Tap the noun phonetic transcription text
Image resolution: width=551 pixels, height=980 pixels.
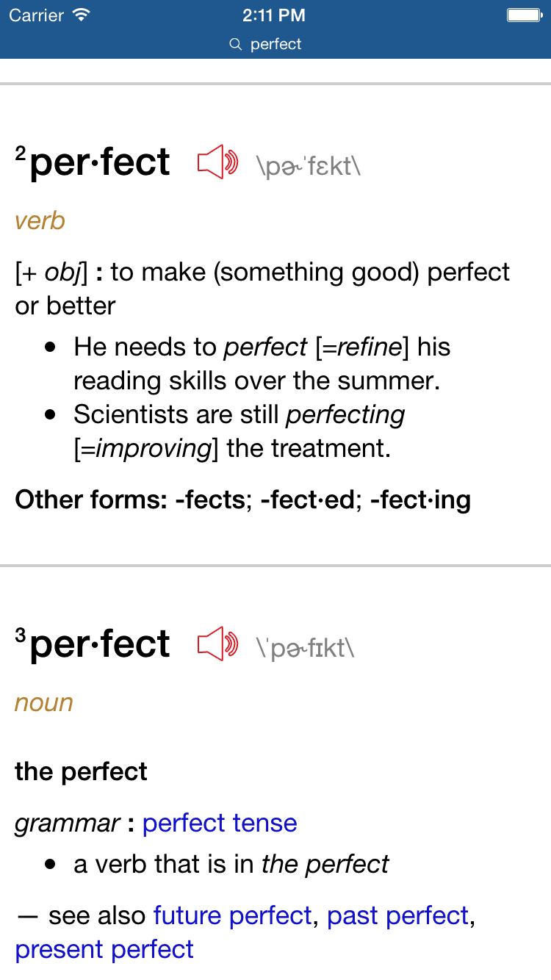tap(305, 648)
